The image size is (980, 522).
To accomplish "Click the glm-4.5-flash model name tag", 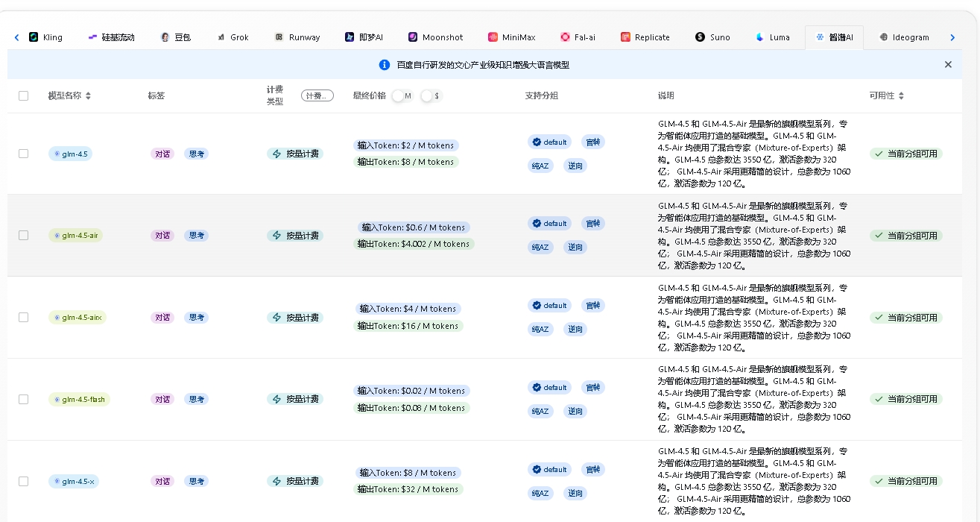I will [79, 400].
